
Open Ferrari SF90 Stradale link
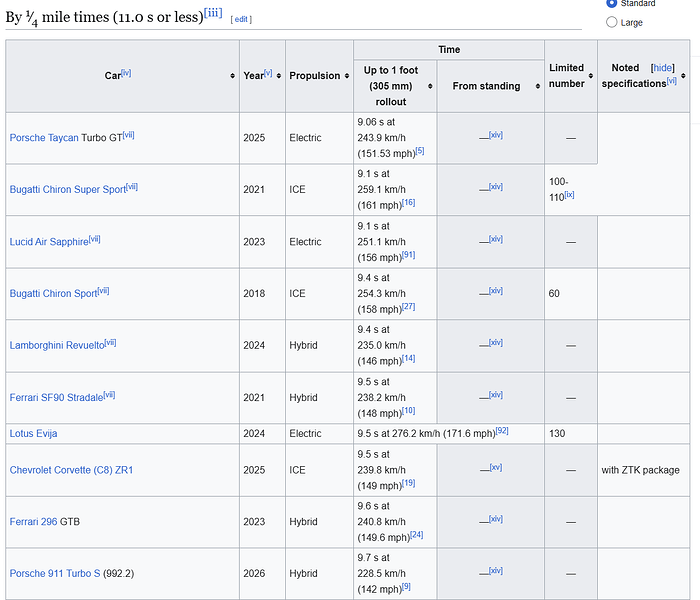pyautogui.click(x=56, y=397)
